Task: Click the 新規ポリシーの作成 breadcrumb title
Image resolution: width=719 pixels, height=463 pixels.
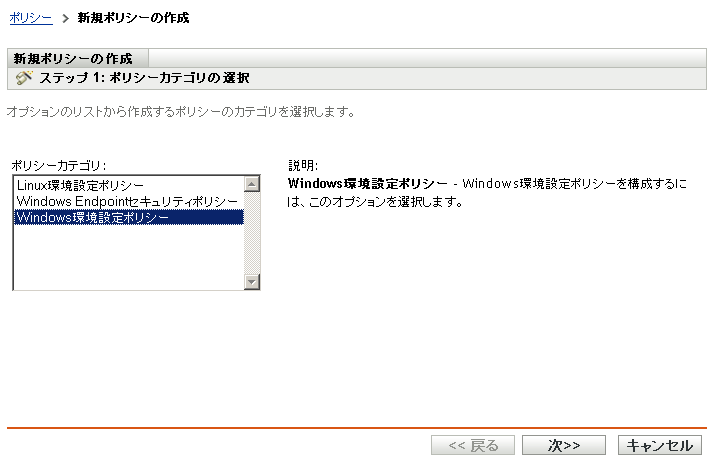Action: 133,18
